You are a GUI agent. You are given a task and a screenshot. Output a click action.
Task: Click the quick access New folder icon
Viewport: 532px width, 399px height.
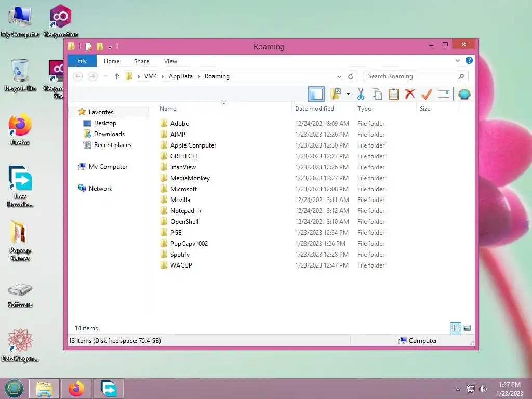pos(100,46)
